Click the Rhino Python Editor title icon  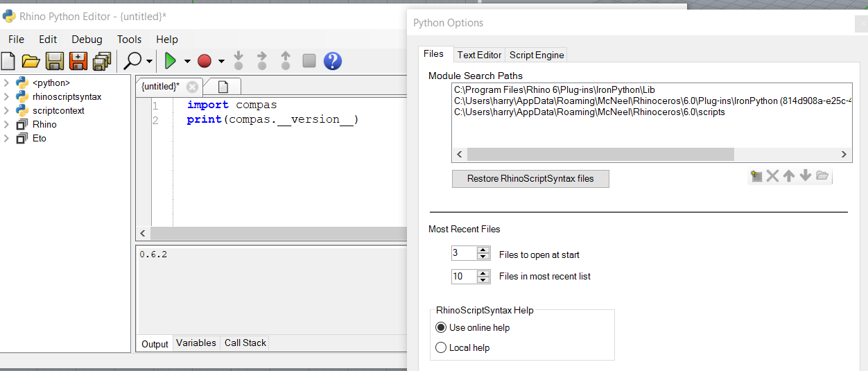[9, 16]
